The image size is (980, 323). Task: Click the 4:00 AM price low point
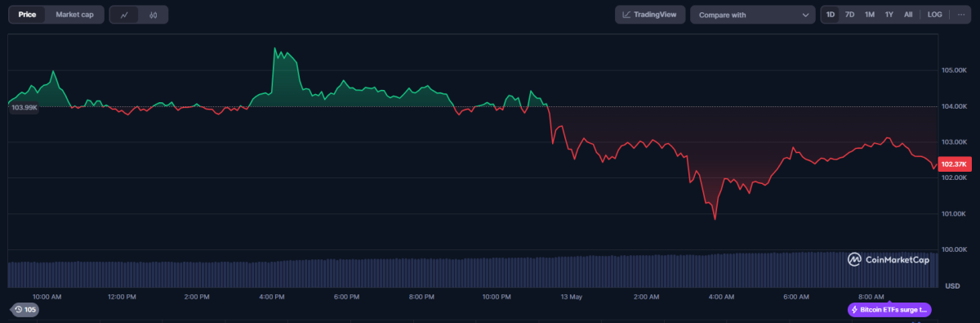715,219
